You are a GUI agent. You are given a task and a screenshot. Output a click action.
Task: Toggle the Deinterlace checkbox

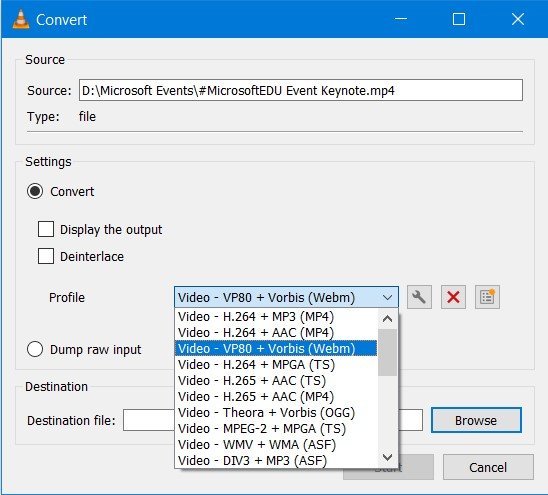[46, 256]
